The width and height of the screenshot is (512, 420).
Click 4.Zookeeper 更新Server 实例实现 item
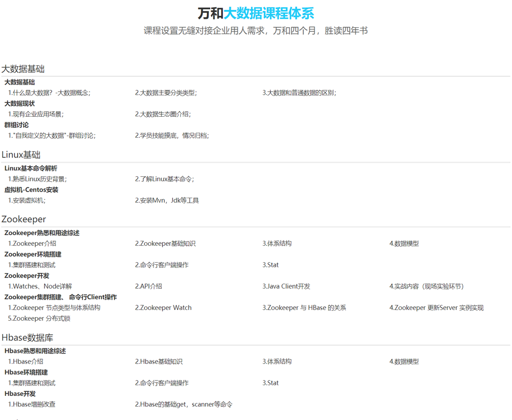(436, 308)
